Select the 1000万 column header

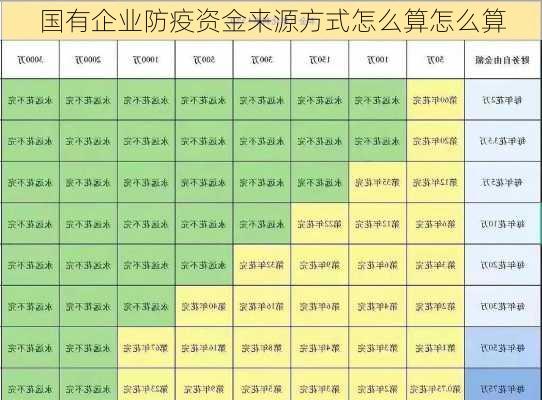pos(146,59)
